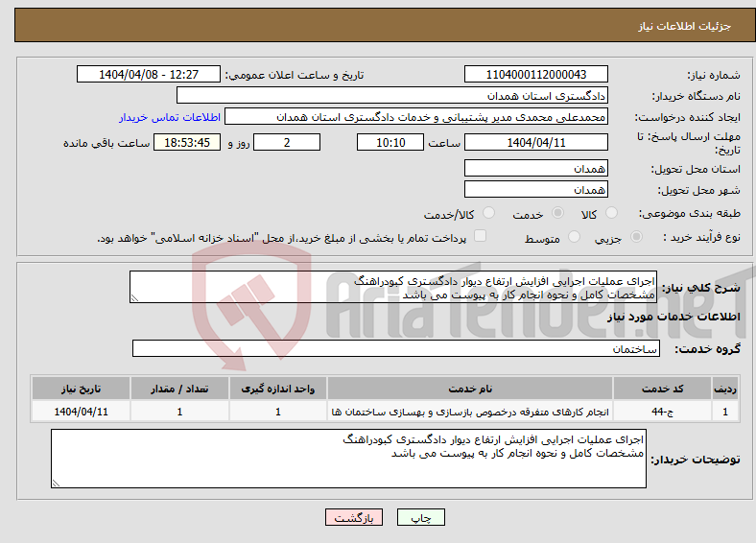Open اطلاعات تماس خریدار link
756x543 pixels.
click(x=170, y=117)
